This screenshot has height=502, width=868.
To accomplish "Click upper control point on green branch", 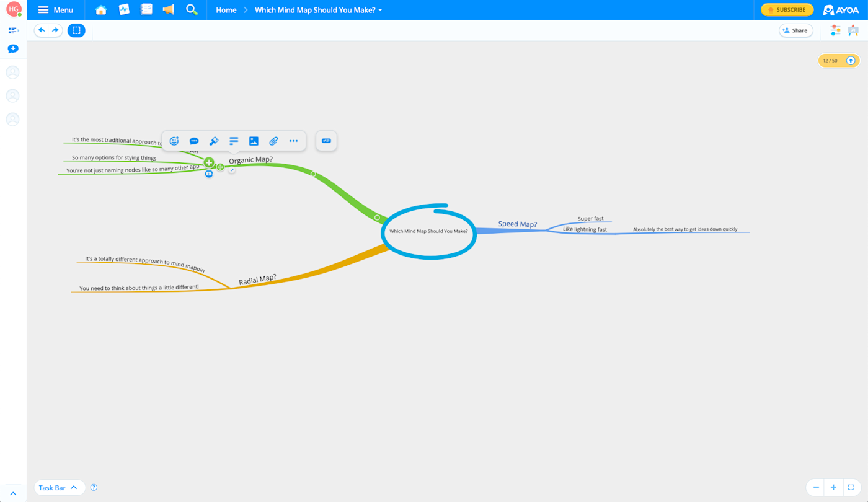I will 313,174.
